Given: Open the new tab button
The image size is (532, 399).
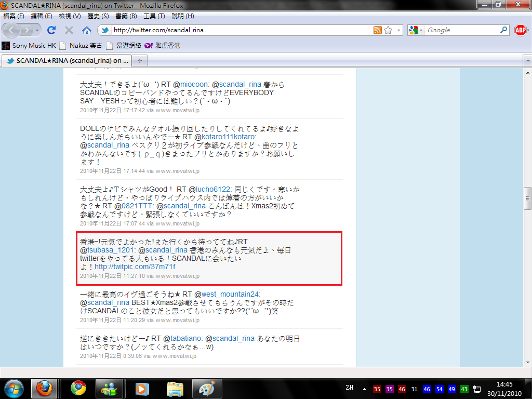Looking at the screenshot, I should [139, 61].
